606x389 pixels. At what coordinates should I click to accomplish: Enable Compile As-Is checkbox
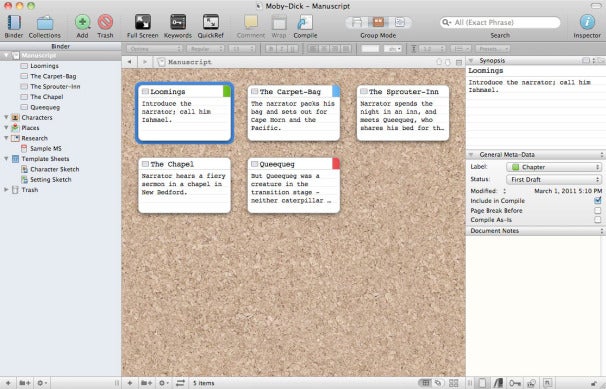(x=597, y=220)
